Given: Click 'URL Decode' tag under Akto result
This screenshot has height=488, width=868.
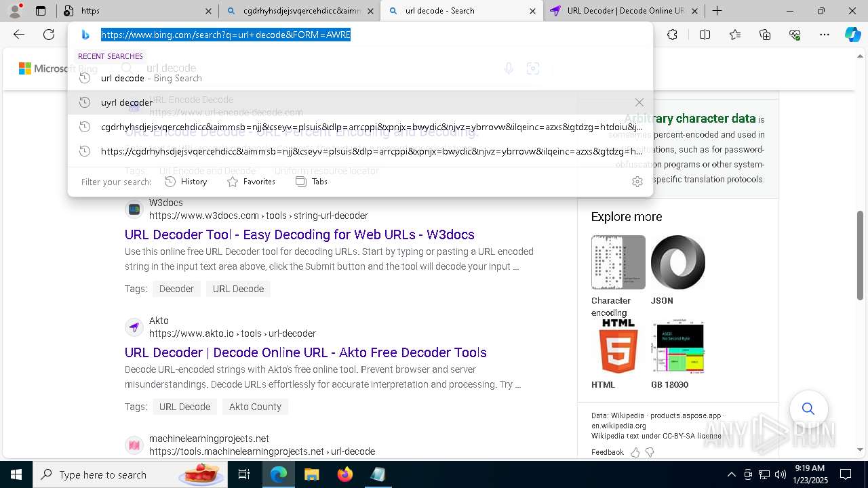Looking at the screenshot, I should 184,407.
